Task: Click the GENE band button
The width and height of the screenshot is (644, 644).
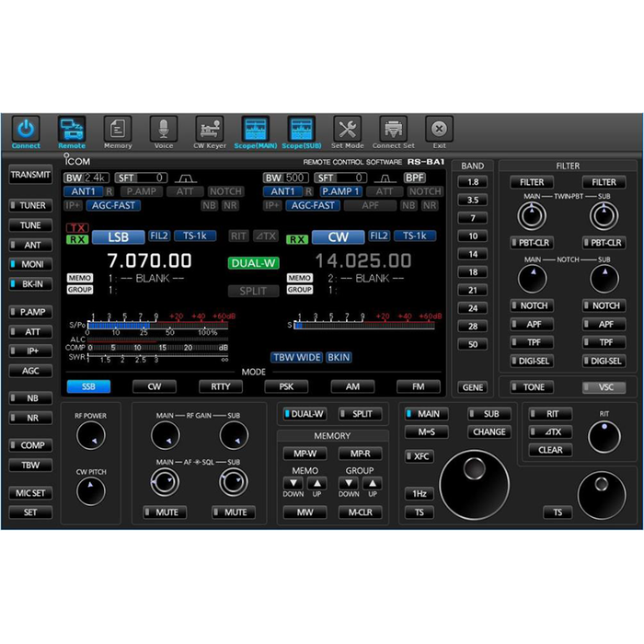Action: [x=473, y=387]
